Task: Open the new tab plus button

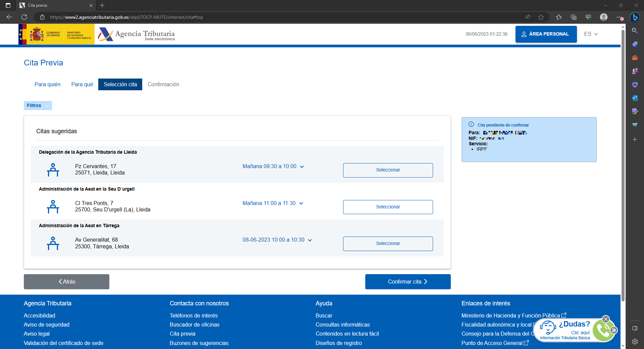Action: 102,5
